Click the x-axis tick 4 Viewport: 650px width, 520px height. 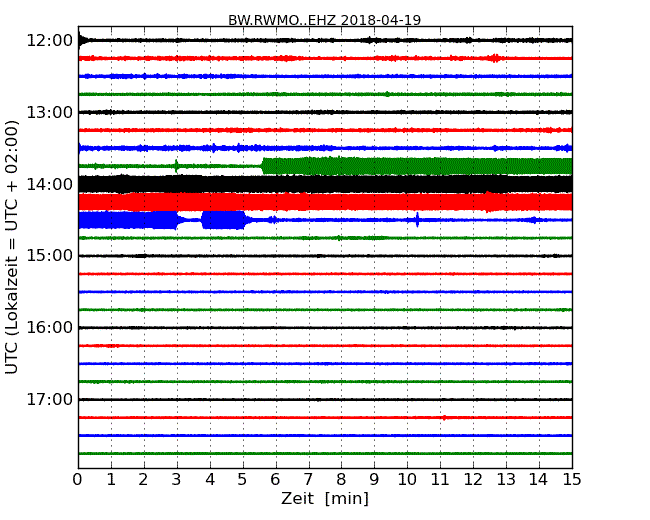[x=210, y=480]
